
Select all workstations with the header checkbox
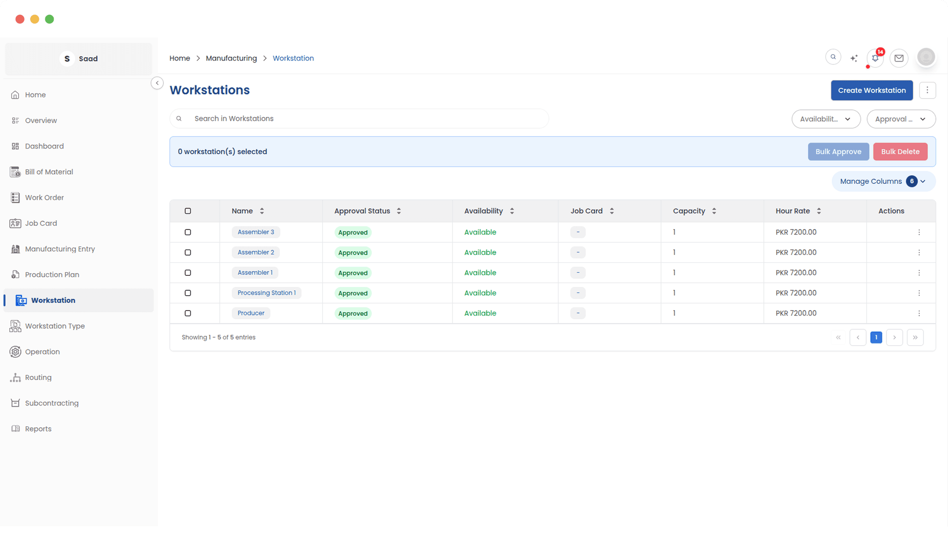pyautogui.click(x=187, y=211)
